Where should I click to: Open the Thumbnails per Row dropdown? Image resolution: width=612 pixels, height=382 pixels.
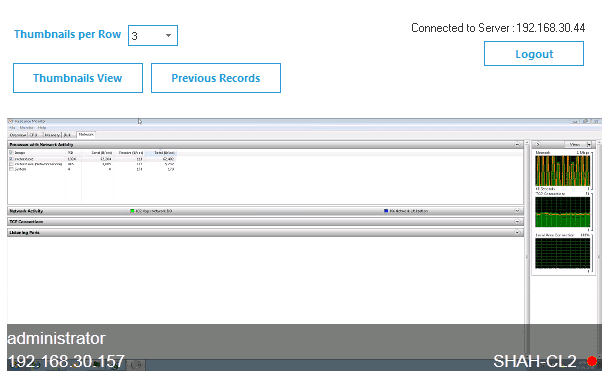pos(153,36)
